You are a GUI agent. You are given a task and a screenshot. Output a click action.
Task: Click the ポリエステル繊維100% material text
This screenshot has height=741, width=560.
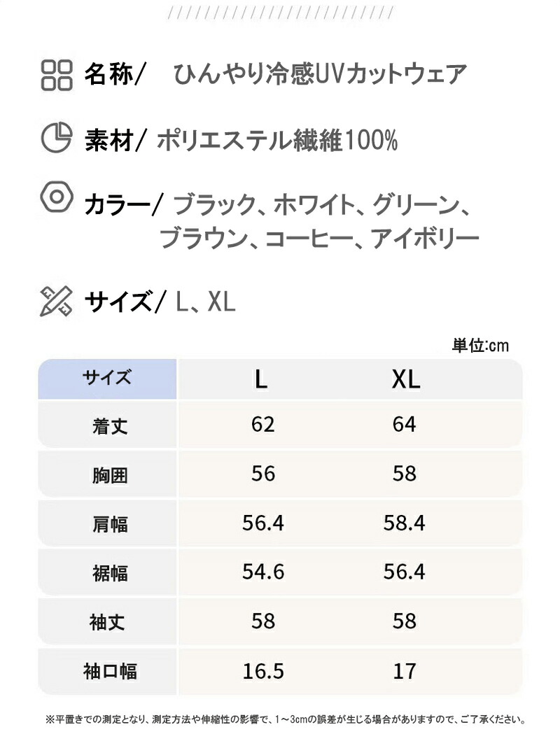[277, 141]
